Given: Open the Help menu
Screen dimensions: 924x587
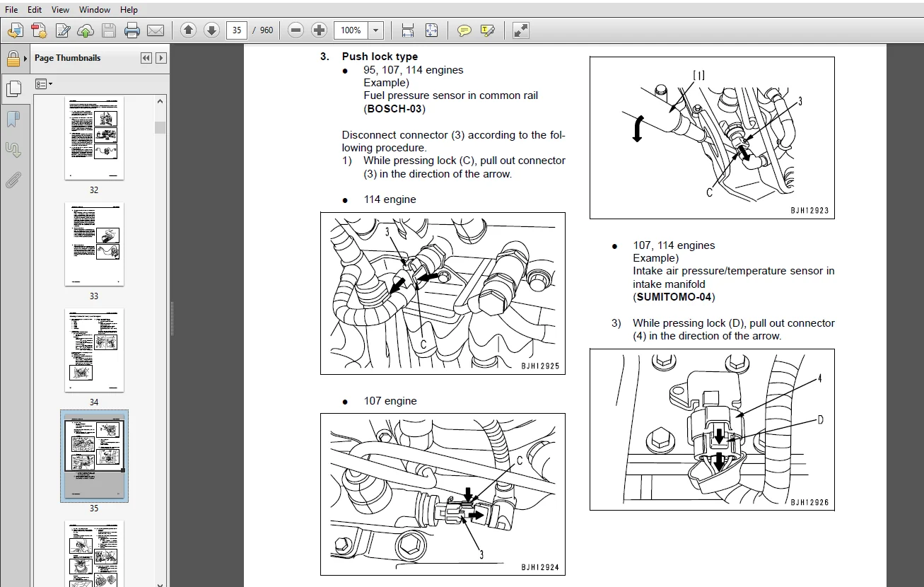Looking at the screenshot, I should tap(129, 10).
